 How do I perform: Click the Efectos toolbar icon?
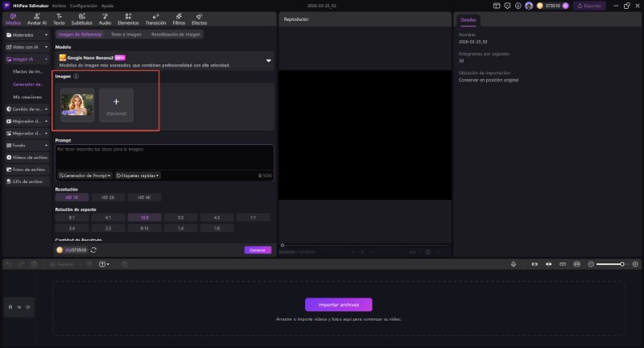200,19
